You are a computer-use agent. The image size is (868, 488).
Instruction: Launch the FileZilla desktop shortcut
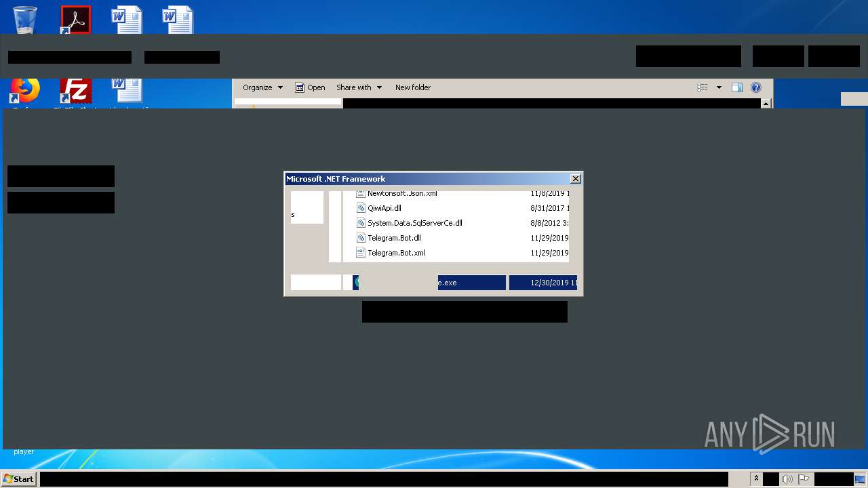point(75,92)
